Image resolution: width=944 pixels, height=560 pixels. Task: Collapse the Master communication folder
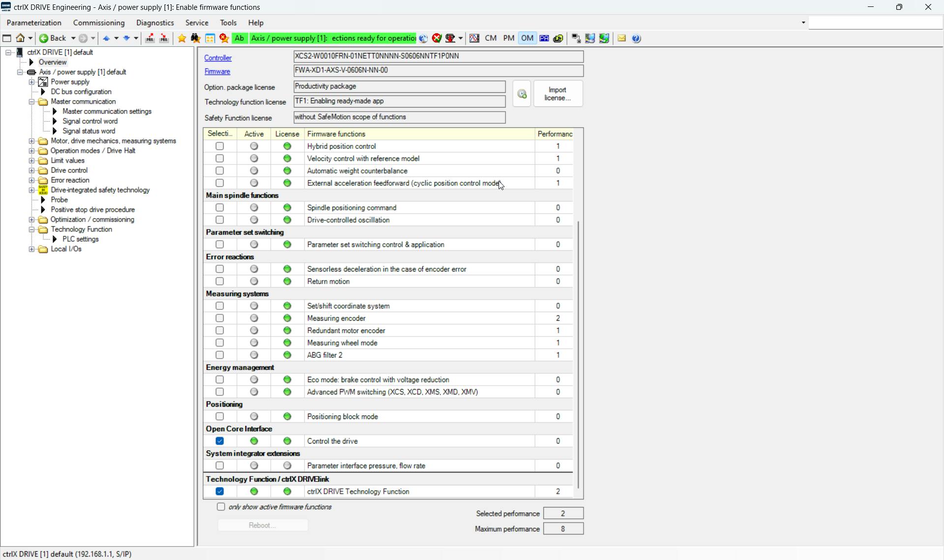[x=31, y=102]
